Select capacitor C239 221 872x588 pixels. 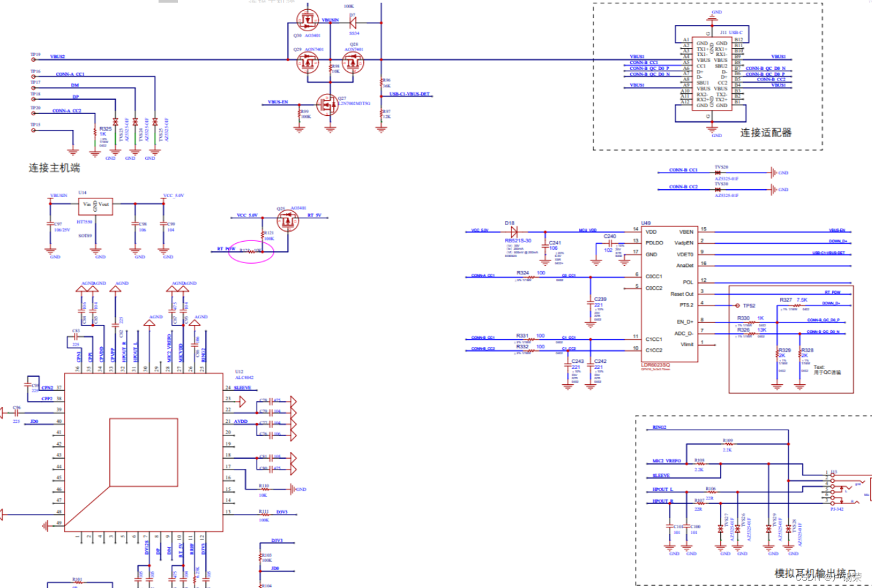point(592,303)
